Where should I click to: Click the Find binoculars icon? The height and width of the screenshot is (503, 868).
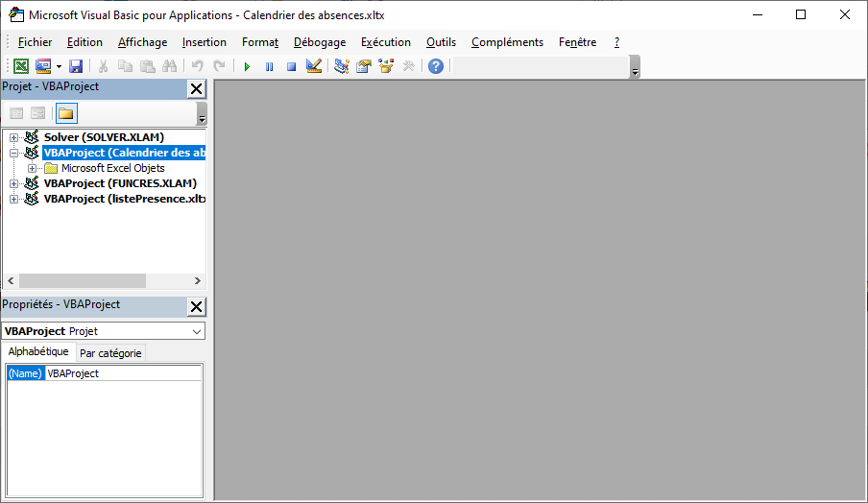click(169, 66)
